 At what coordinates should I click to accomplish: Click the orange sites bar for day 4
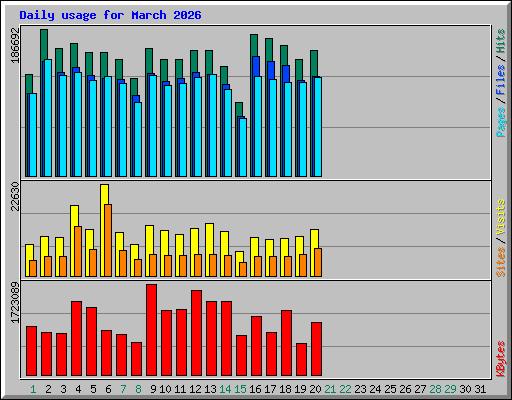78,251
